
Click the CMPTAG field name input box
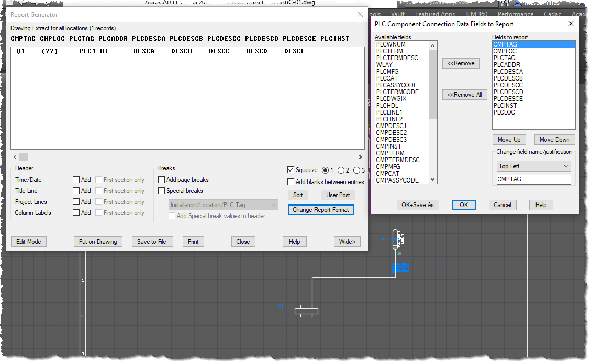click(x=533, y=179)
